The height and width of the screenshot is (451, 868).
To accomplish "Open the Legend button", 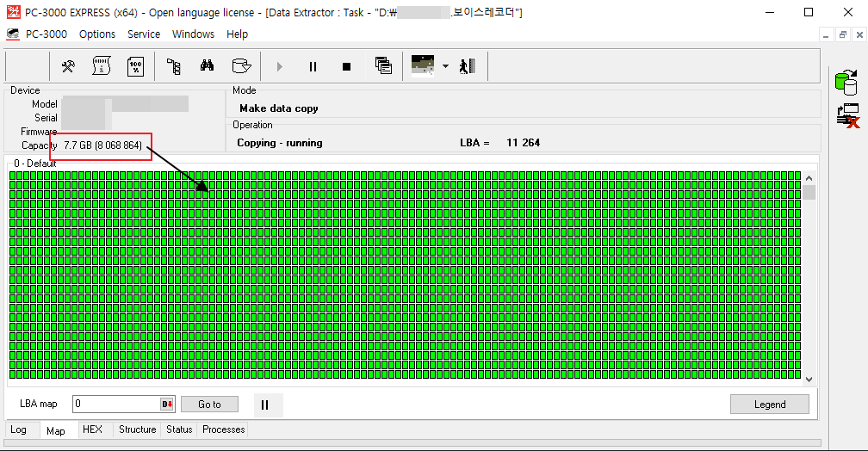I will pyautogui.click(x=769, y=405).
